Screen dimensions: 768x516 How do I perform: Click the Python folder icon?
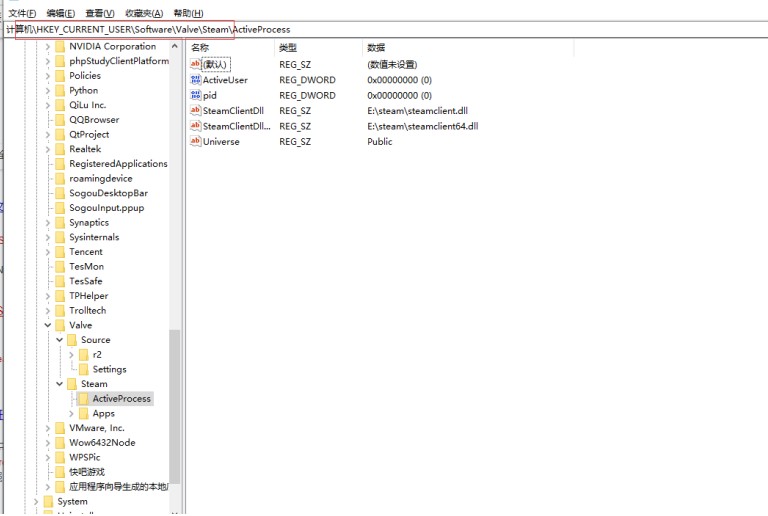[60, 91]
